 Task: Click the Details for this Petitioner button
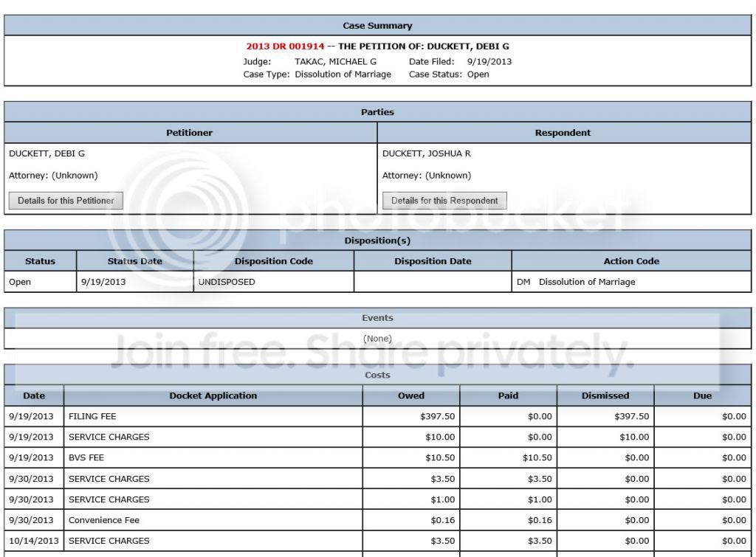(66, 201)
